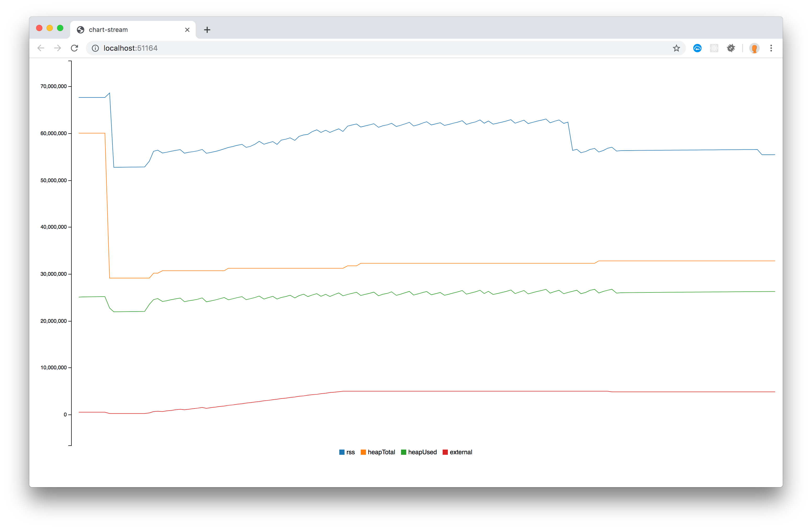Close the chart-stream tab

(x=187, y=30)
